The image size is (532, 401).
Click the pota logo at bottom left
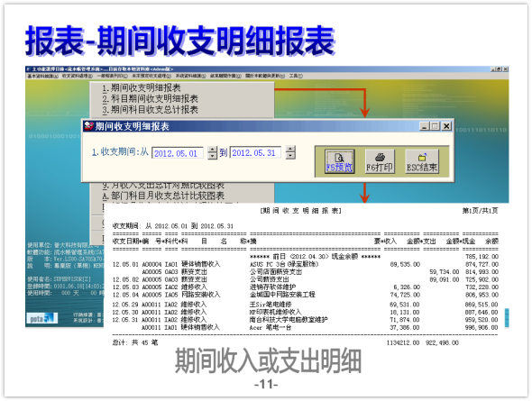(42, 318)
